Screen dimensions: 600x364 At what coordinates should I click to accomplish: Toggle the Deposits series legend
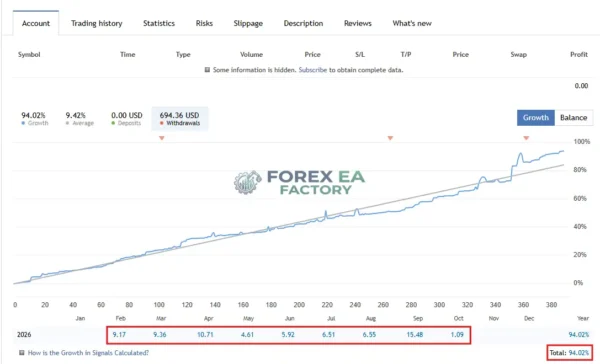tap(126, 123)
